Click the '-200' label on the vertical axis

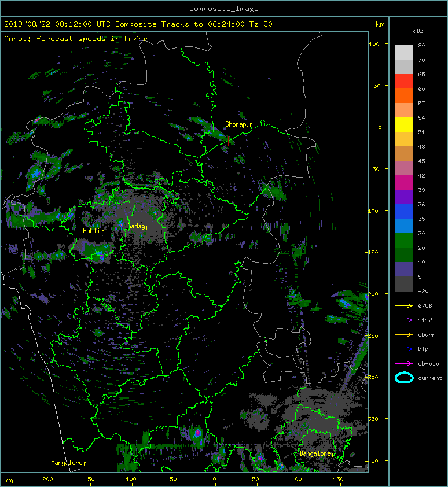pos(372,294)
